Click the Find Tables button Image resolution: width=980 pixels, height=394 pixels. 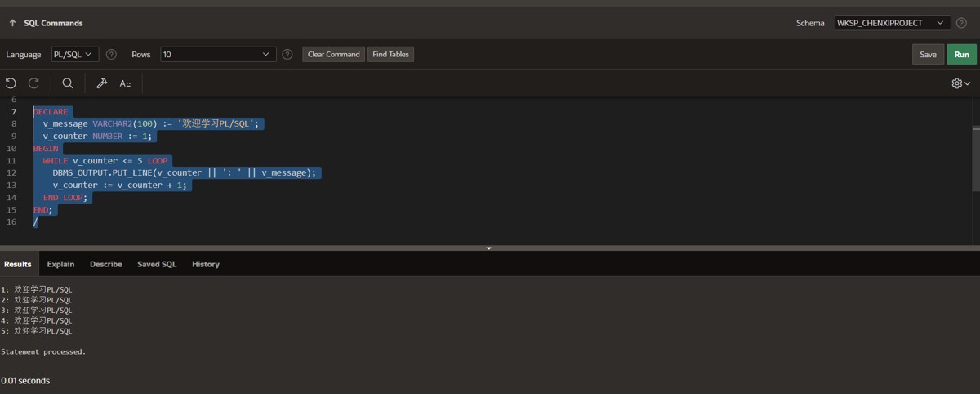[390, 55]
